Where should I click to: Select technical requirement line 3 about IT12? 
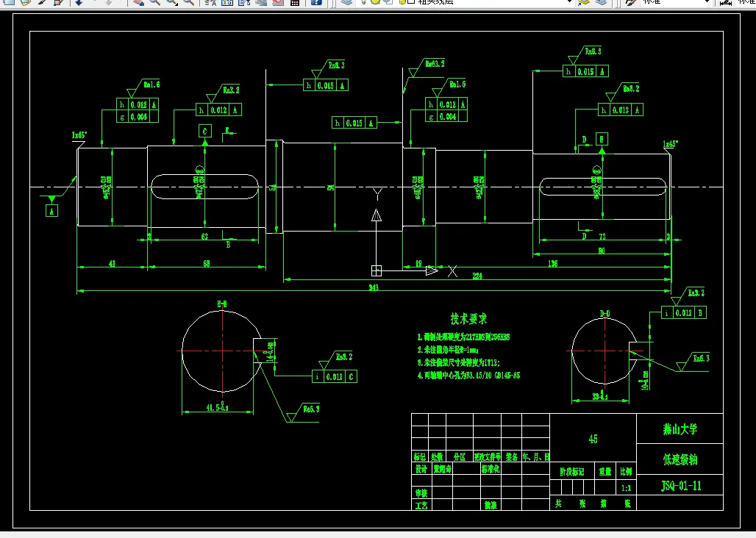click(x=458, y=362)
